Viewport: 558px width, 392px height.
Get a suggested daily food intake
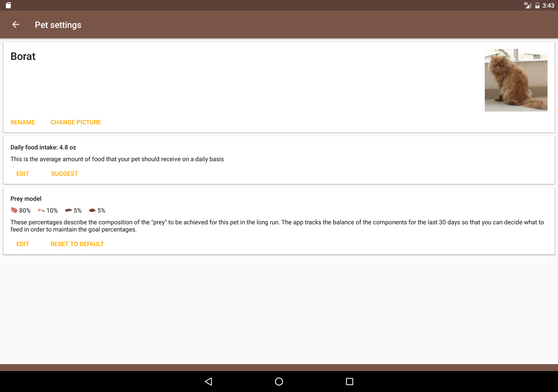(64, 174)
